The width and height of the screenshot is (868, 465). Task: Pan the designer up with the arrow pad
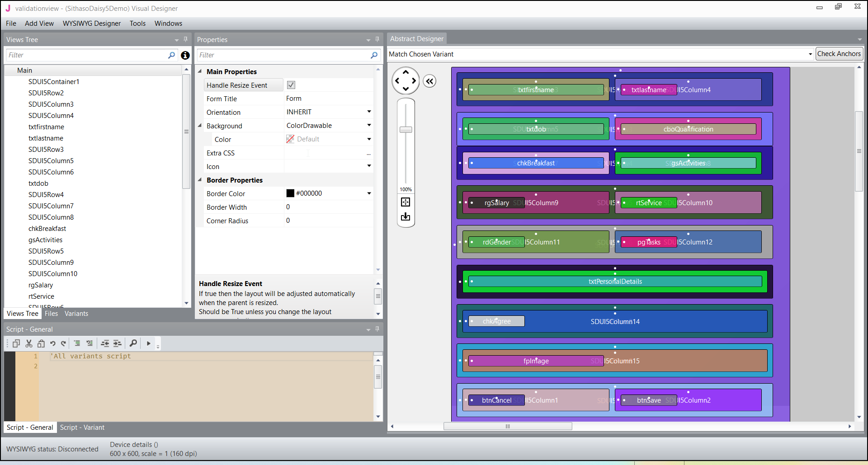tap(406, 72)
